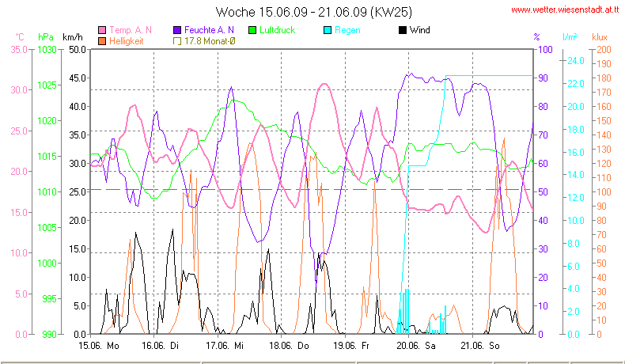Click the 180 value on the klux axis

604,78
